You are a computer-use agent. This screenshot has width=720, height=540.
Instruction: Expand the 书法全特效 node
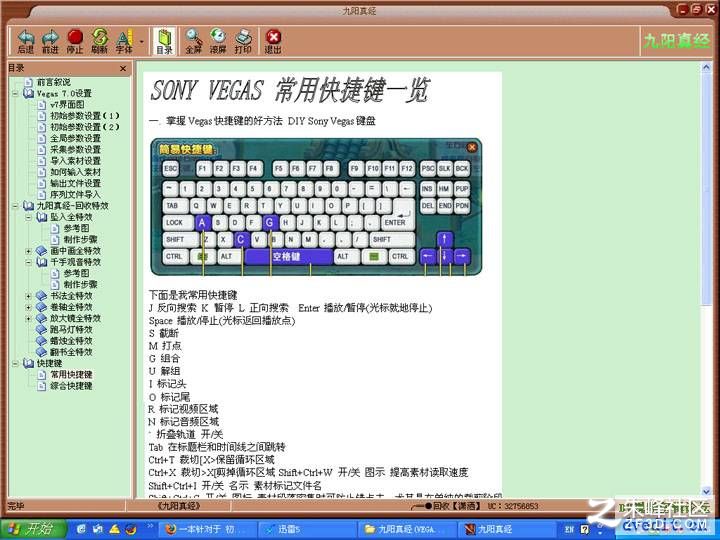point(28,296)
